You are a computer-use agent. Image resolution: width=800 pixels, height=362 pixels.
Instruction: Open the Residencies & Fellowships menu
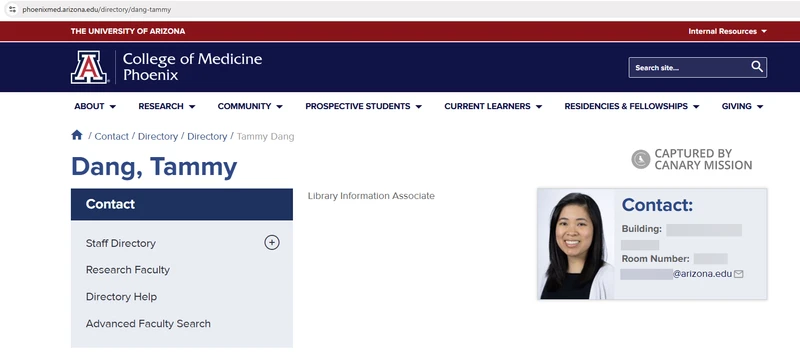[632, 106]
